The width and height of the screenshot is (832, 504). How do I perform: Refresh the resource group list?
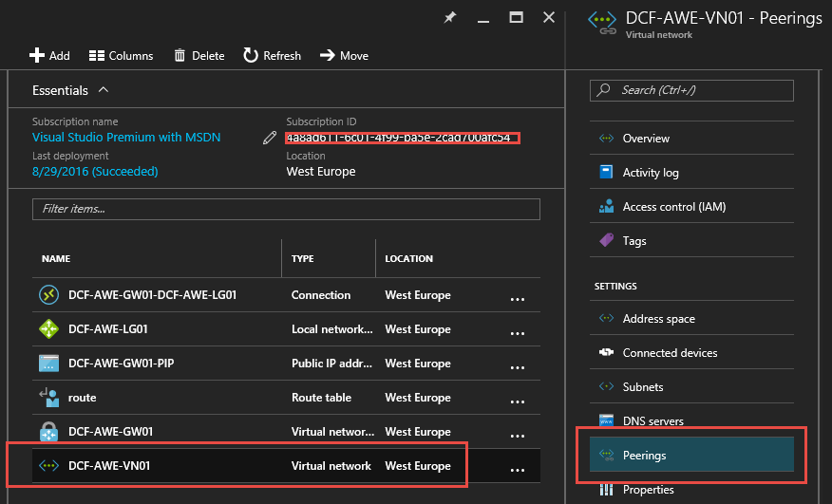tap(272, 56)
